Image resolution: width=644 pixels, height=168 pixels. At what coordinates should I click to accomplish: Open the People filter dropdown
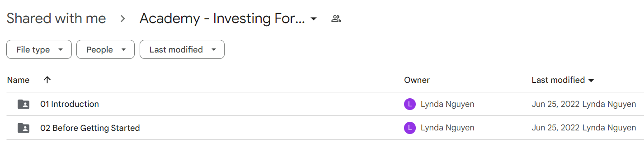click(x=105, y=49)
